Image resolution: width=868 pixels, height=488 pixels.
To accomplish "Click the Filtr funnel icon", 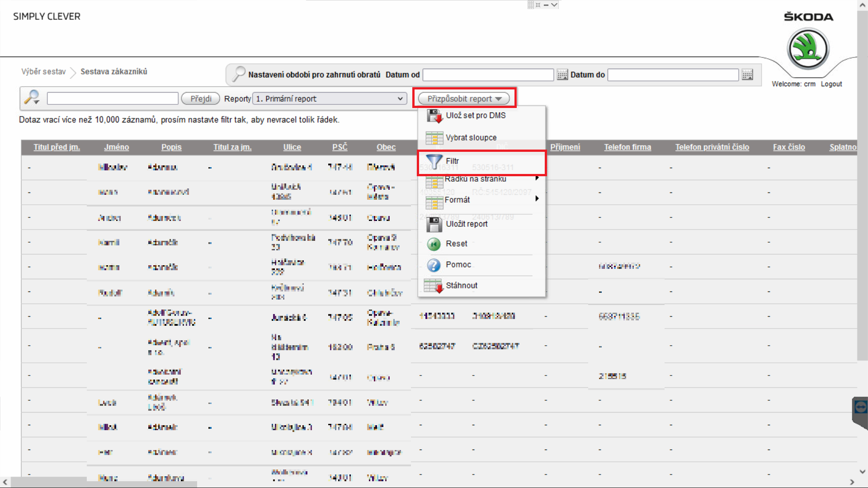I will pyautogui.click(x=434, y=162).
